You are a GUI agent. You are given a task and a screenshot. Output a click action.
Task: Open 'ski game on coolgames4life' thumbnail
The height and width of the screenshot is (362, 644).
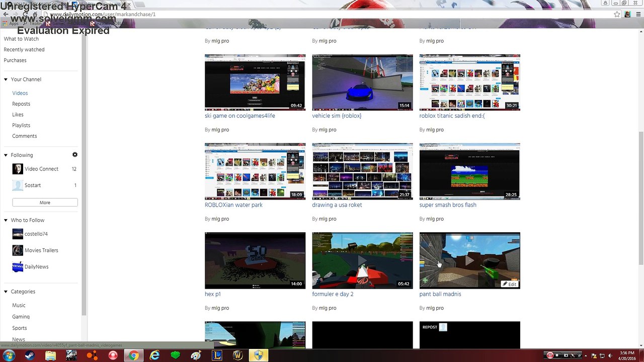255,82
